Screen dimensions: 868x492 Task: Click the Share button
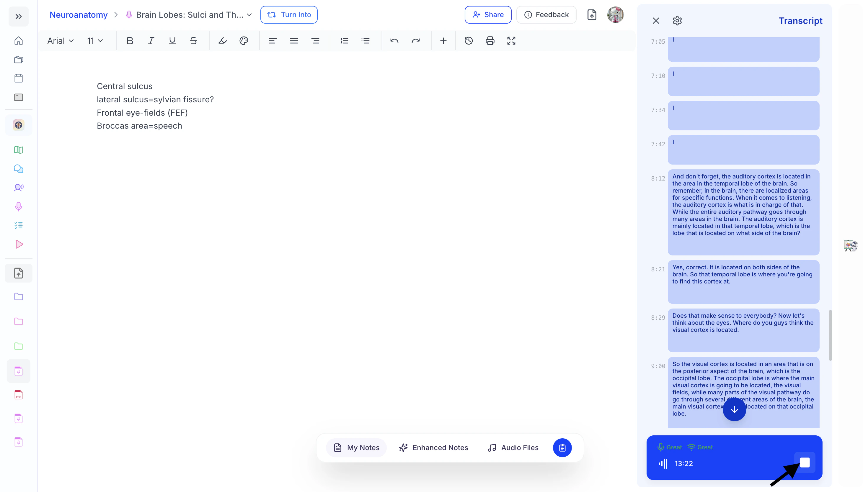(x=488, y=15)
